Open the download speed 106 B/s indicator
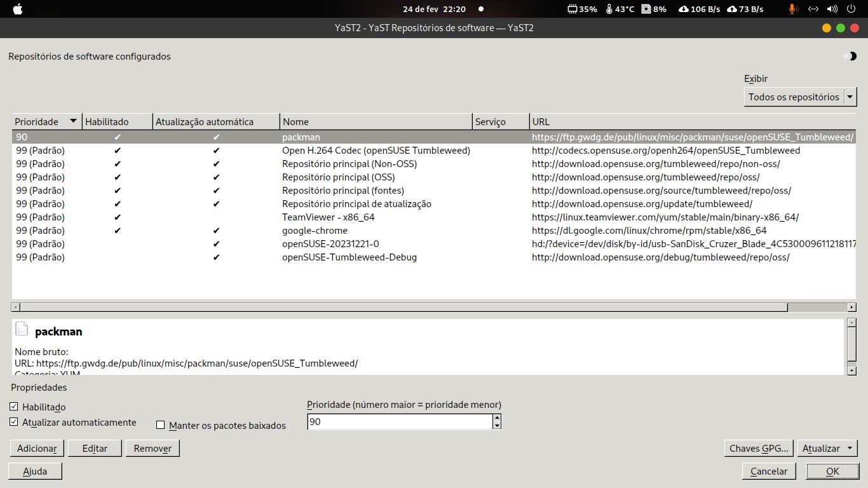Screen dimensions: 868x488 tap(699, 9)
